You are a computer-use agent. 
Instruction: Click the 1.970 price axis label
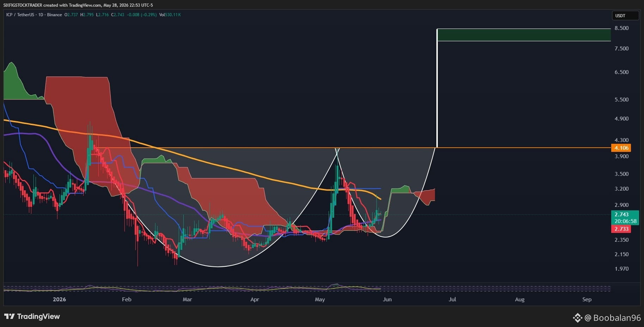point(621,269)
